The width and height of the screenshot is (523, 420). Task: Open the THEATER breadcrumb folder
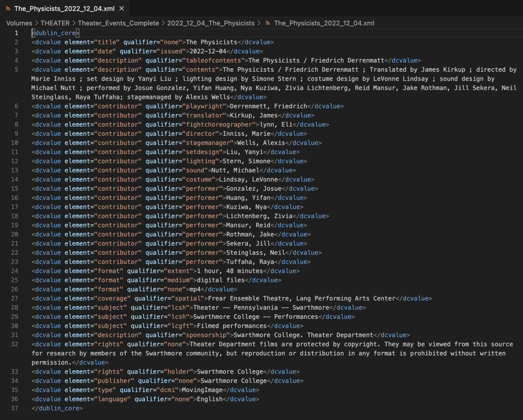coord(55,23)
